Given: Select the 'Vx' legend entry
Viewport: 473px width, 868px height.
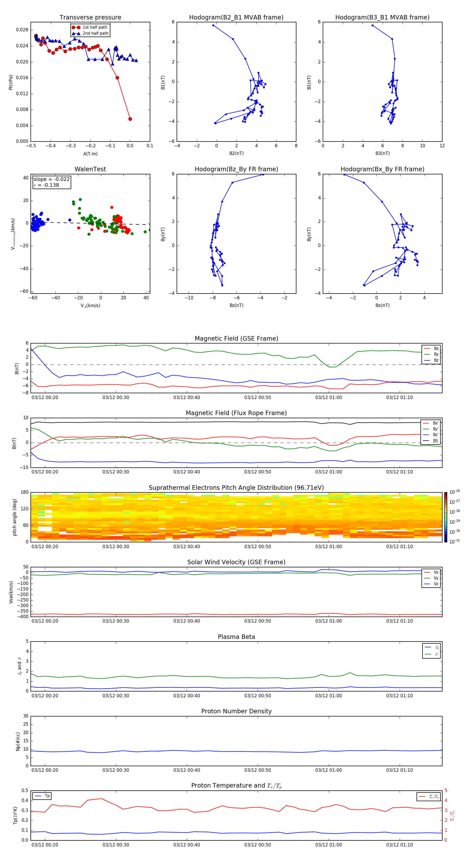Looking at the screenshot, I should (x=431, y=572).
